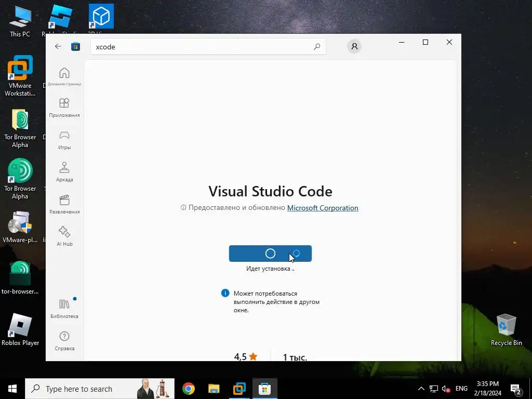Click the 4,5 star rating
Image resolution: width=532 pixels, height=399 pixels.
[246, 356]
